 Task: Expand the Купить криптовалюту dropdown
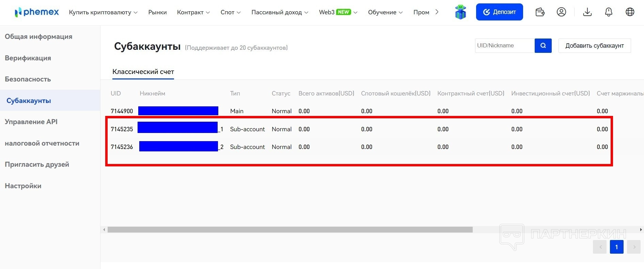(103, 12)
